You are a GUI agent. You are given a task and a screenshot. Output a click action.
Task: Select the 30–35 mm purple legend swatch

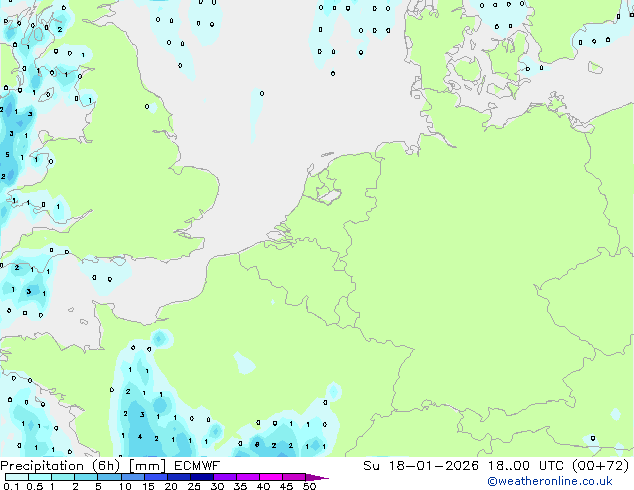[225, 477]
